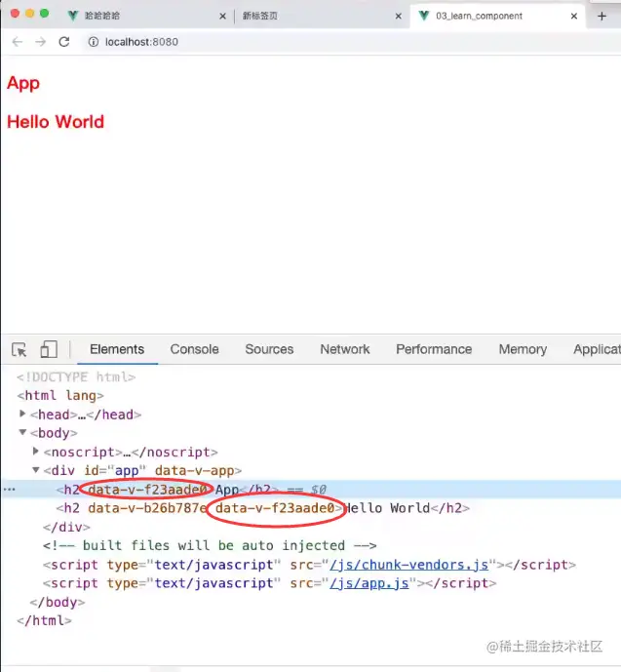
Task: Open the Elements panel tab
Action: 117,349
